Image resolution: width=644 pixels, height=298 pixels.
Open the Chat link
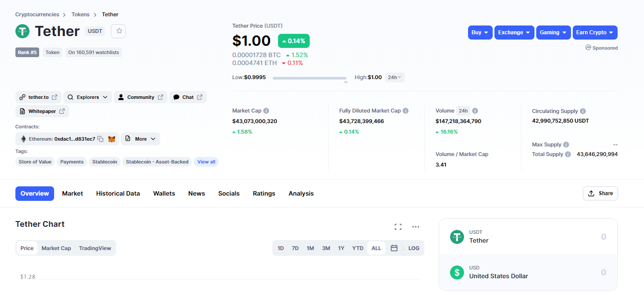click(x=188, y=97)
